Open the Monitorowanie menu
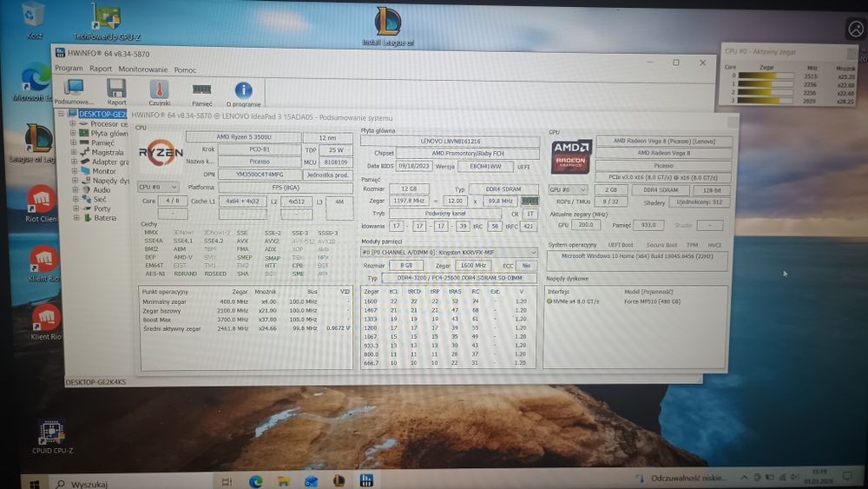Image resolution: width=868 pixels, height=489 pixels. pyautogui.click(x=143, y=69)
